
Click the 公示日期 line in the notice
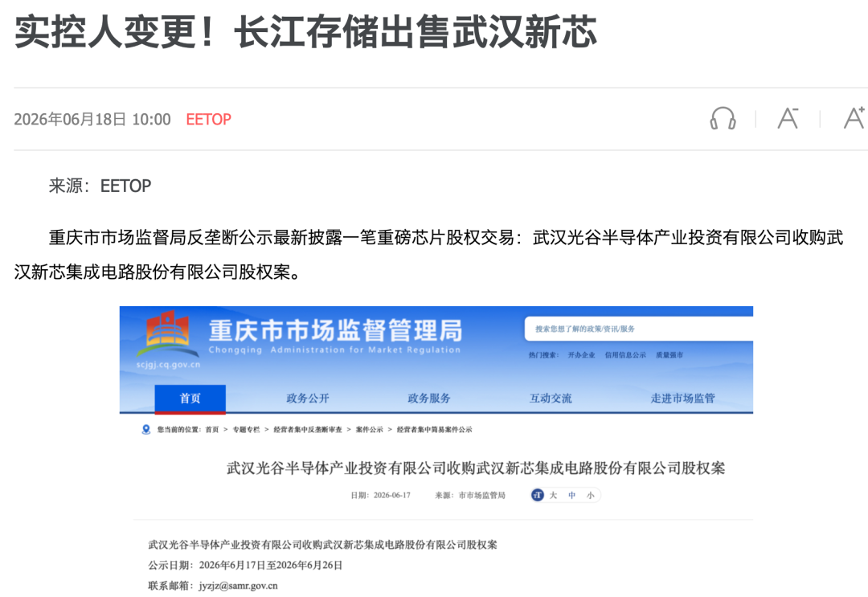pyautogui.click(x=245, y=565)
